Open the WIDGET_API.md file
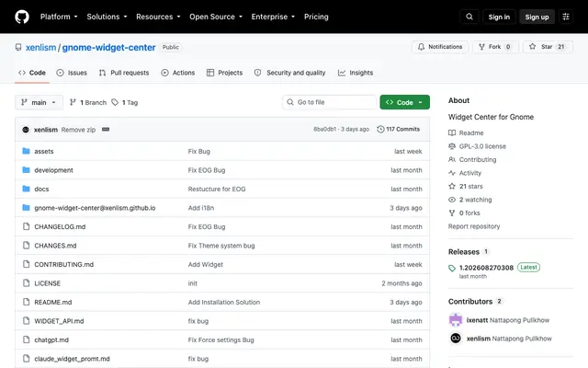Image resolution: width=588 pixels, height=368 pixels. [59, 321]
